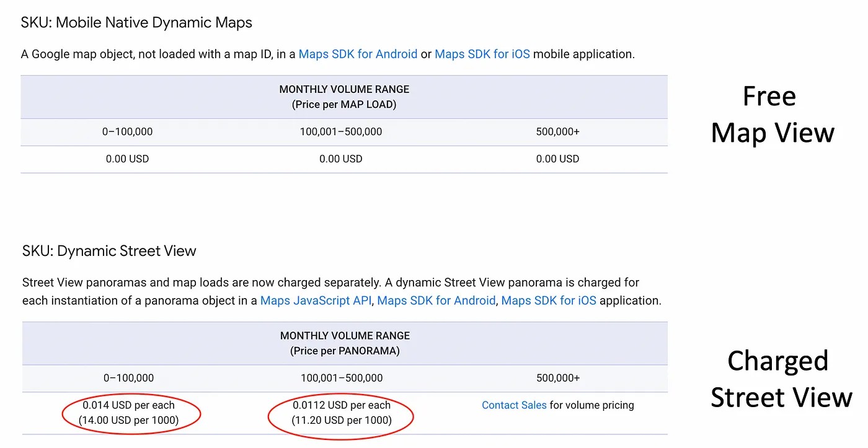The height and width of the screenshot is (448, 868).
Task: Click the 0–100,000 range in the PANORAMA table
Action: coord(128,378)
